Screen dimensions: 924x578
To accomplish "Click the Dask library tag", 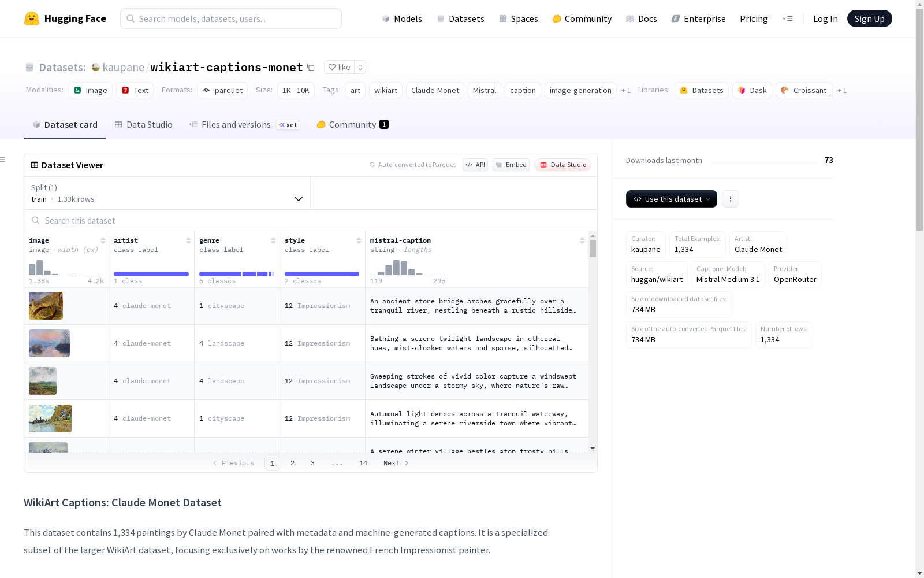I will tap(752, 90).
